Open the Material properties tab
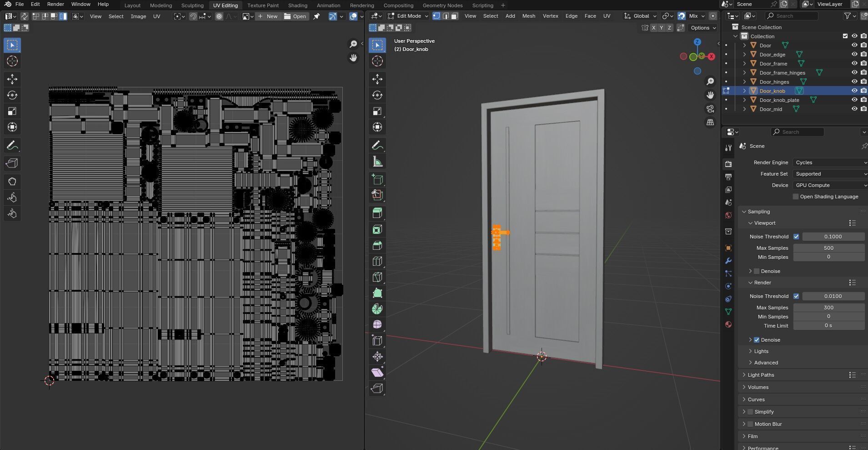This screenshot has width=868, height=450. tap(728, 324)
